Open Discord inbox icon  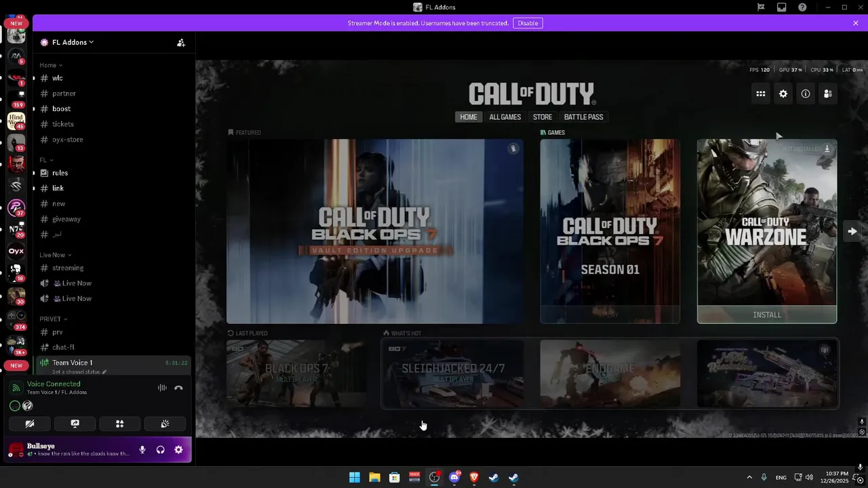pyautogui.click(x=782, y=7)
